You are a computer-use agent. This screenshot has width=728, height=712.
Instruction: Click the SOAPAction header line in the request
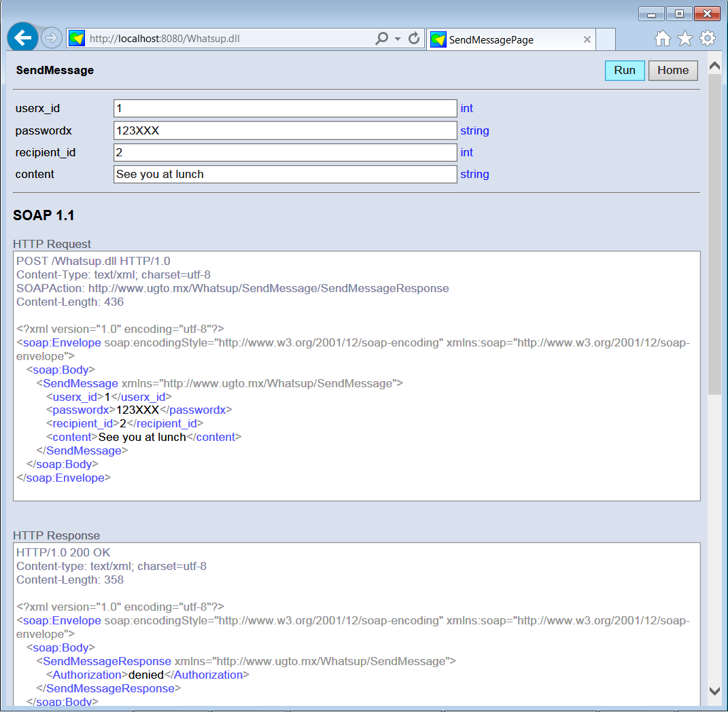coord(232,288)
